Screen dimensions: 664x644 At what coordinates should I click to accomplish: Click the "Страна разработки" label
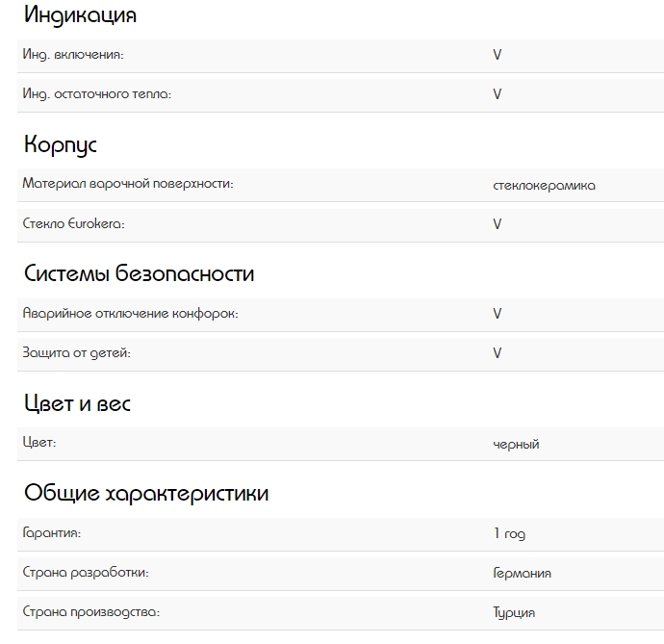(x=86, y=573)
